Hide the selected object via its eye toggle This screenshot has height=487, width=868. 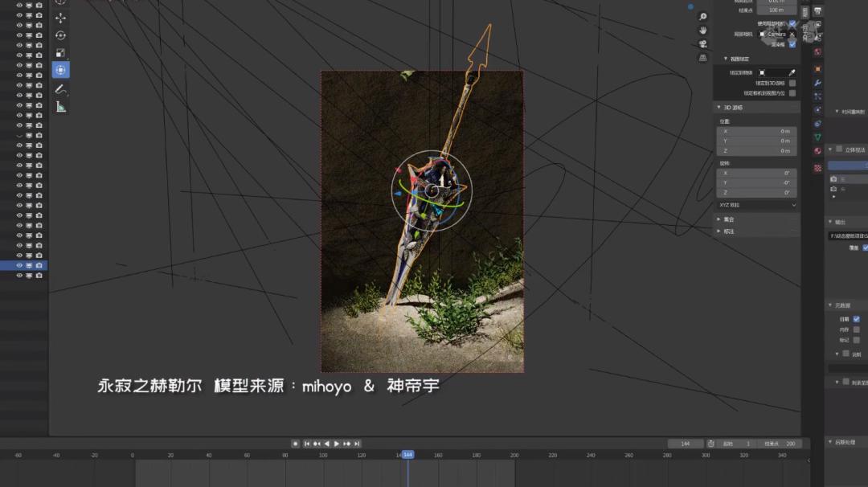(x=19, y=265)
